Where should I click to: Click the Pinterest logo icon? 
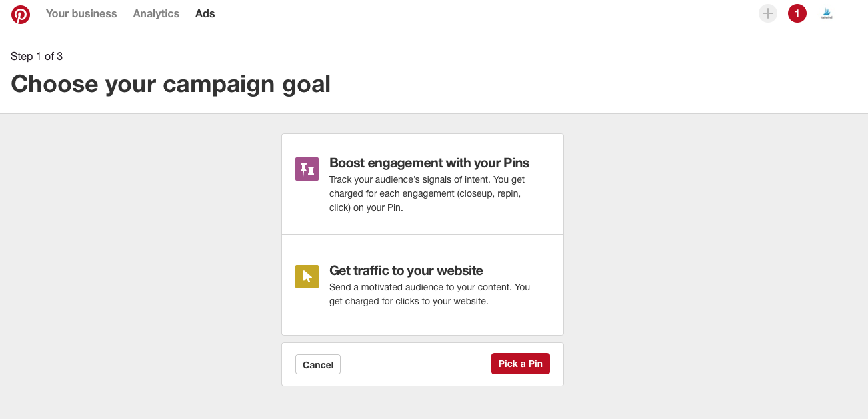click(21, 14)
